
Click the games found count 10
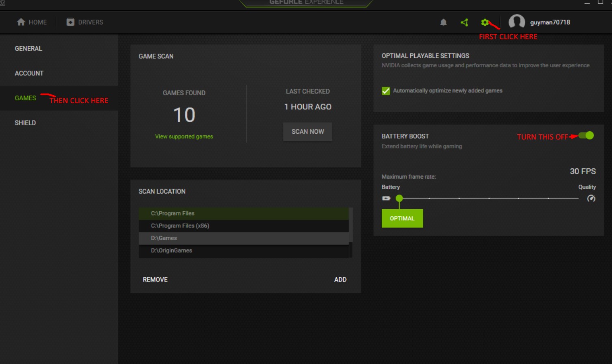click(184, 115)
